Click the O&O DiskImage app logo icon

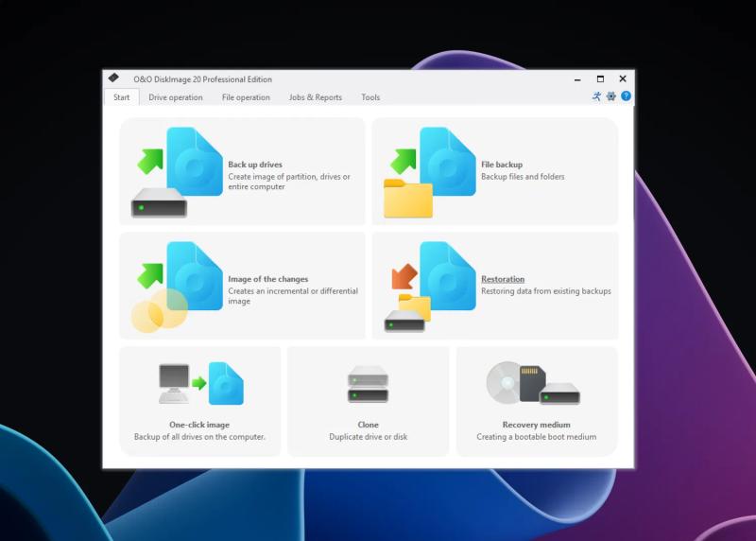(x=113, y=78)
